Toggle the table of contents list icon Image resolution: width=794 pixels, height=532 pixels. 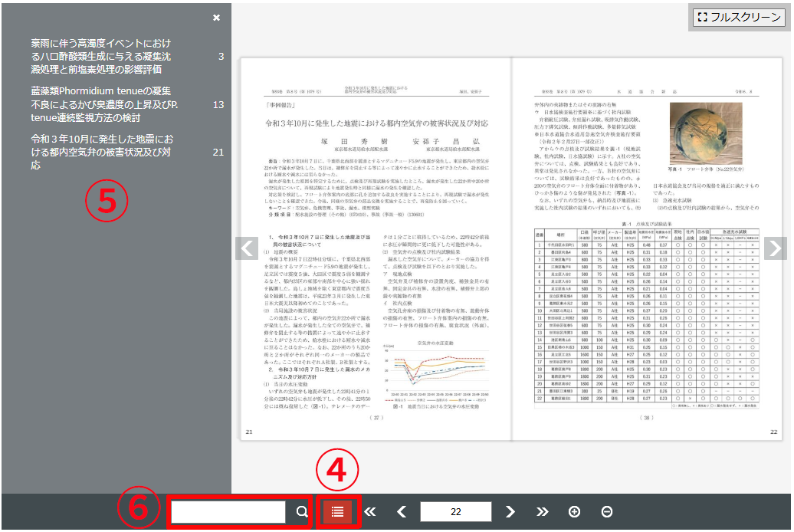click(337, 512)
